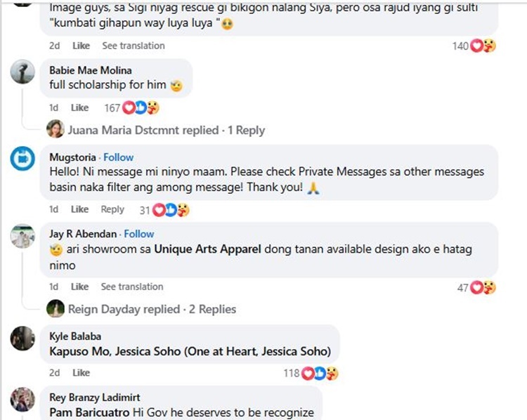Viewport: 527px width, 420px height.
Task: Open Rey Branzy Ladimirt's avatar
Action: point(23,400)
